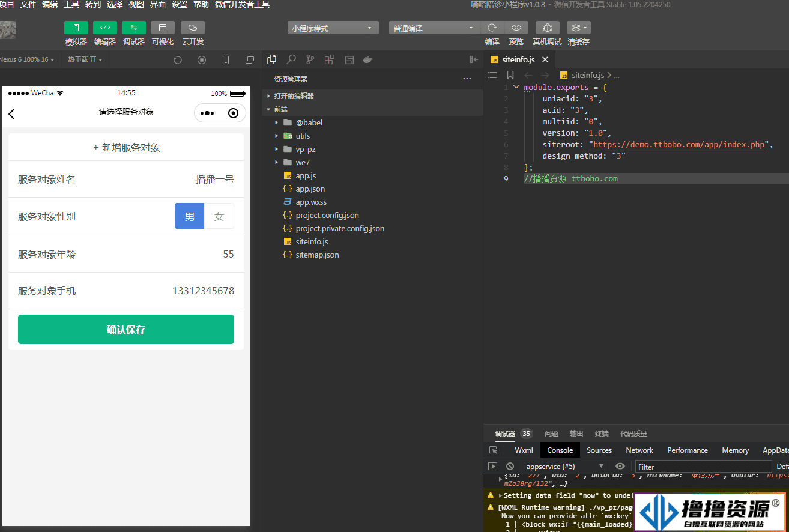Open the Explorer files icon
789x532 pixels.
(272, 59)
